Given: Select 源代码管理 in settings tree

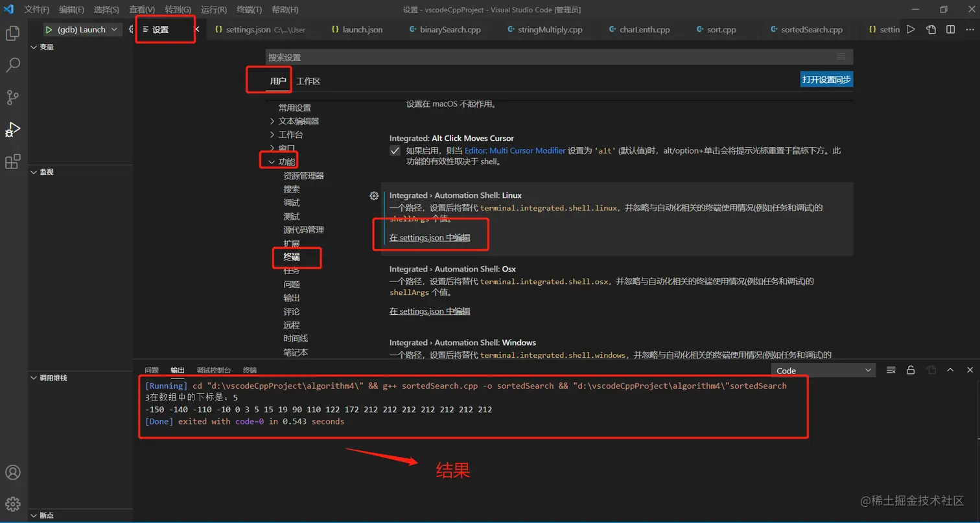Looking at the screenshot, I should coord(303,230).
